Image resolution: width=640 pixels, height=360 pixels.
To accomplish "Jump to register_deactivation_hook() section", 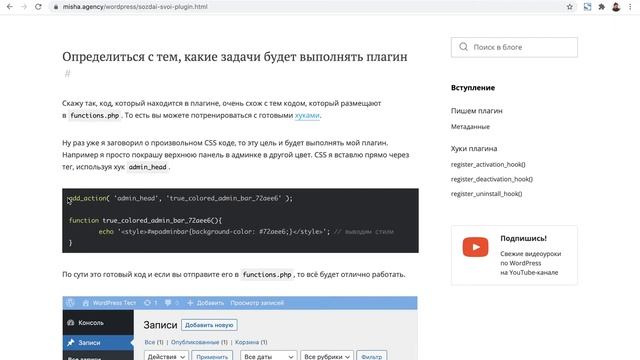I will [492, 179].
